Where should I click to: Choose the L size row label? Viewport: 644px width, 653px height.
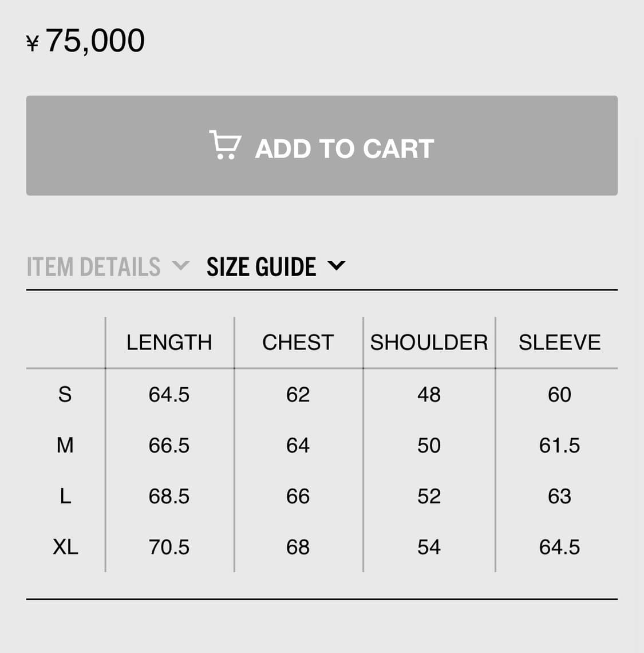coord(65,496)
